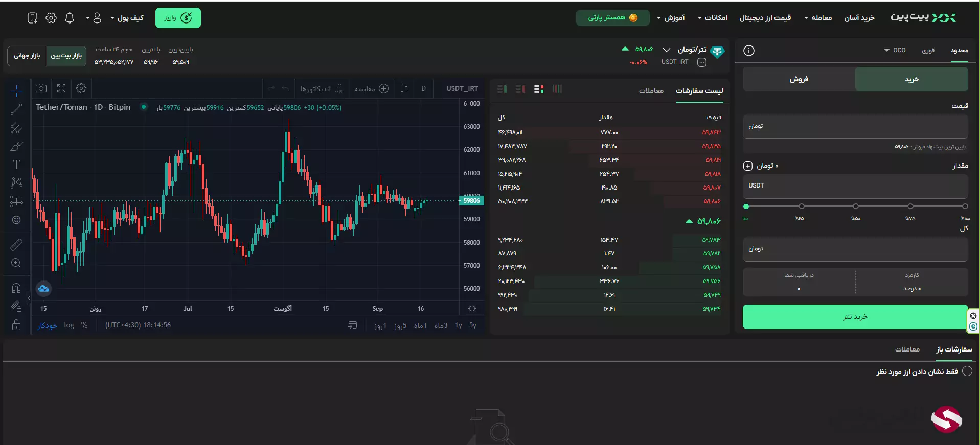Open the کیف پول wallet dropdown
The width and height of the screenshot is (980, 445).
tap(127, 18)
